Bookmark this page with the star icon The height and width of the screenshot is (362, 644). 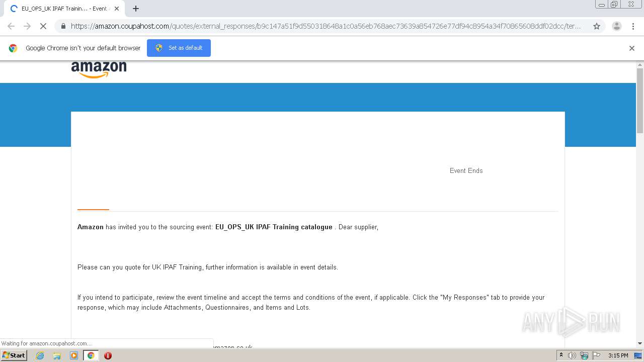pyautogui.click(x=597, y=26)
